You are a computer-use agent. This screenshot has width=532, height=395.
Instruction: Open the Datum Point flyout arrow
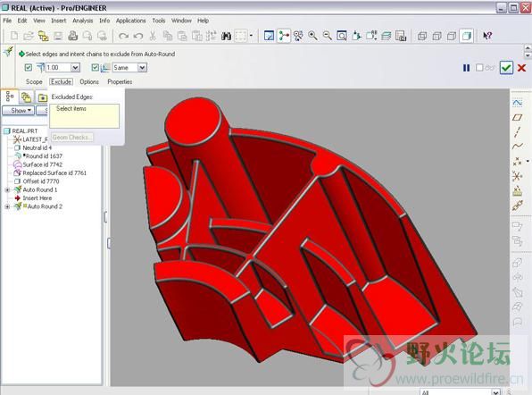(528, 162)
